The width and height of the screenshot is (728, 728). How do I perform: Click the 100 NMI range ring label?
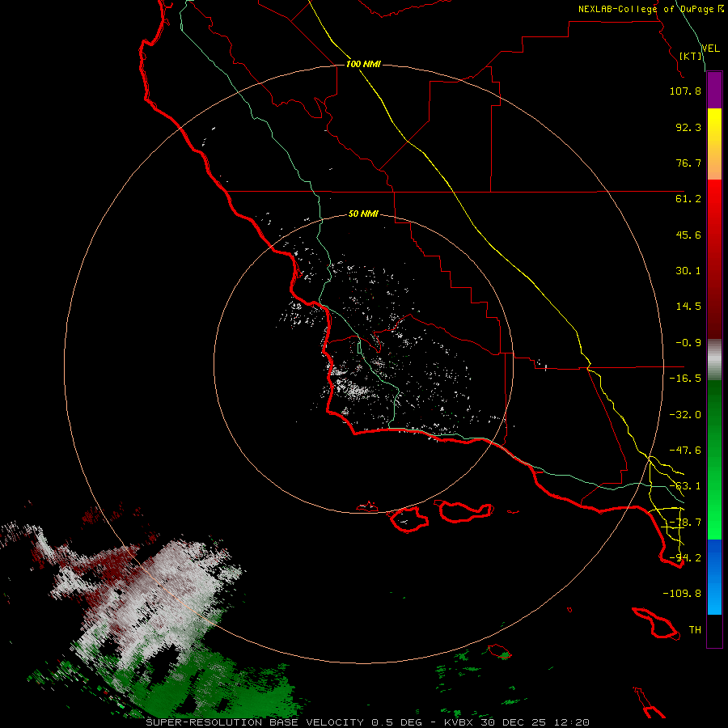[x=363, y=64]
